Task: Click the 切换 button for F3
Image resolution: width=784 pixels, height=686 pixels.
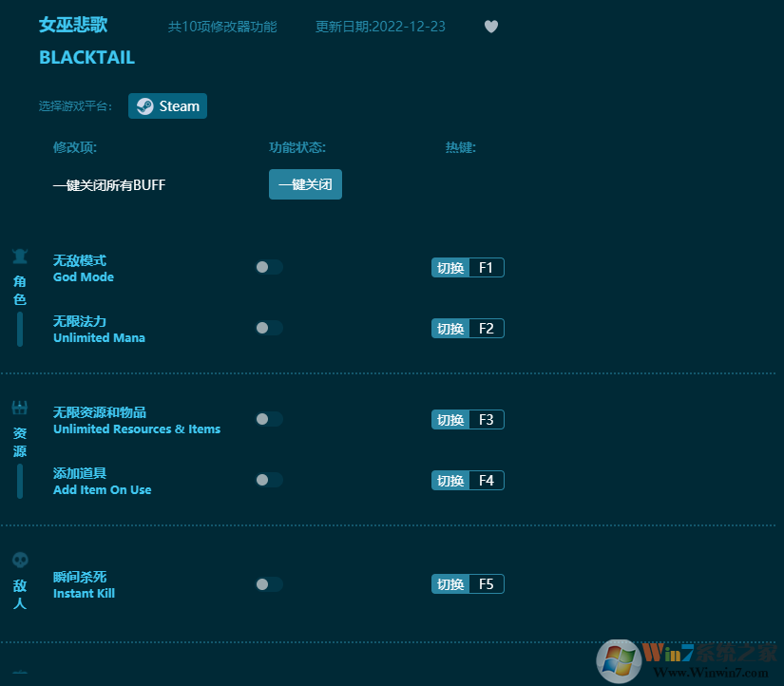Action: pyautogui.click(x=450, y=420)
